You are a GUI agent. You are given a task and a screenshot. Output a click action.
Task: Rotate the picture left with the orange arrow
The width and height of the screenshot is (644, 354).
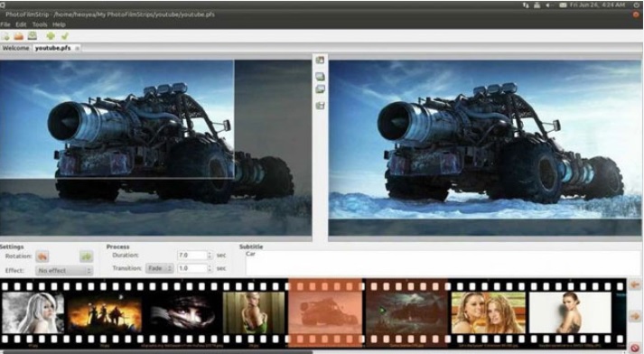42,256
